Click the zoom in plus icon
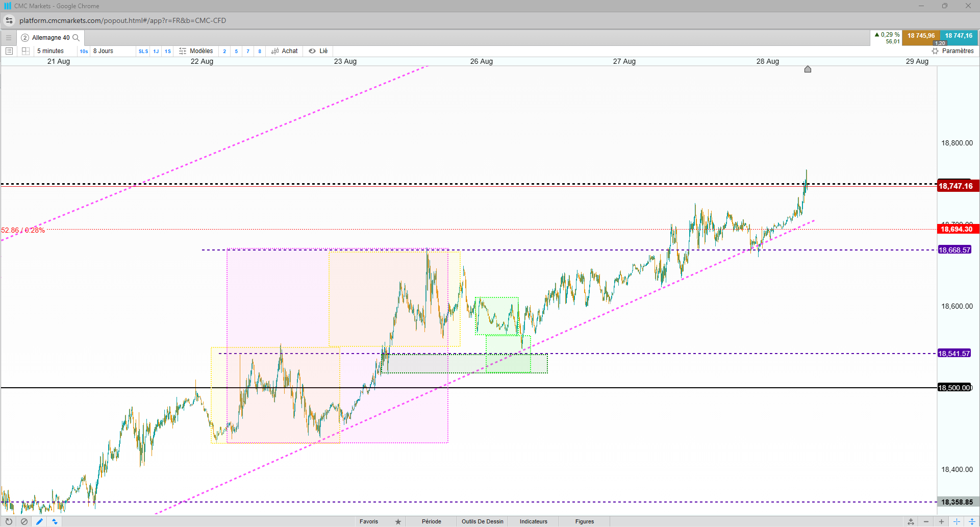Screen dimensions: 980x527 coord(942,521)
